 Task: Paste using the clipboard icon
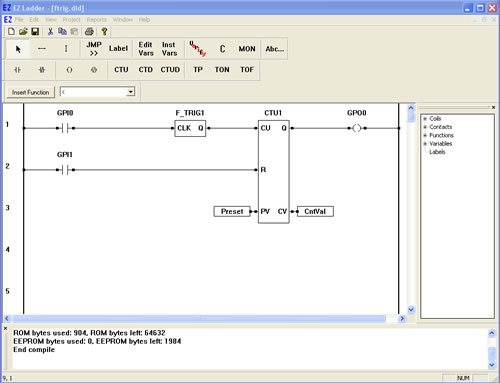tap(74, 31)
